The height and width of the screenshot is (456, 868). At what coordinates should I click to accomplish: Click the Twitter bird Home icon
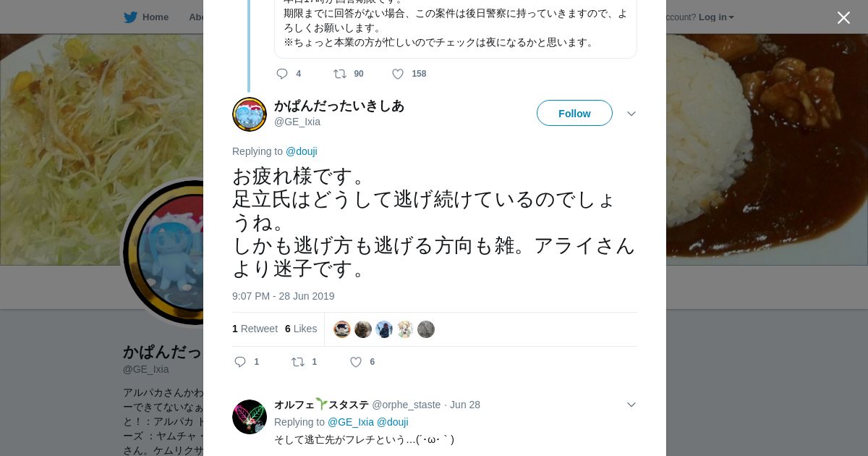coord(130,17)
